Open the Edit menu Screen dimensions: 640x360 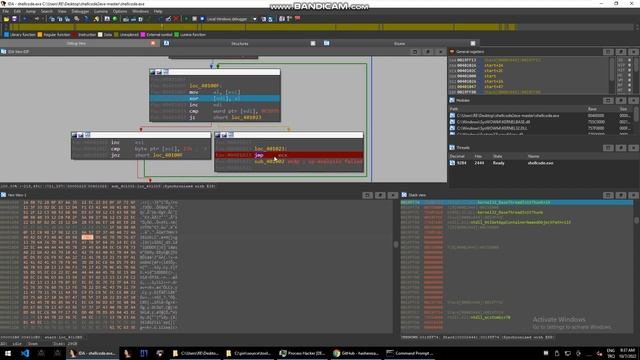[17, 11]
